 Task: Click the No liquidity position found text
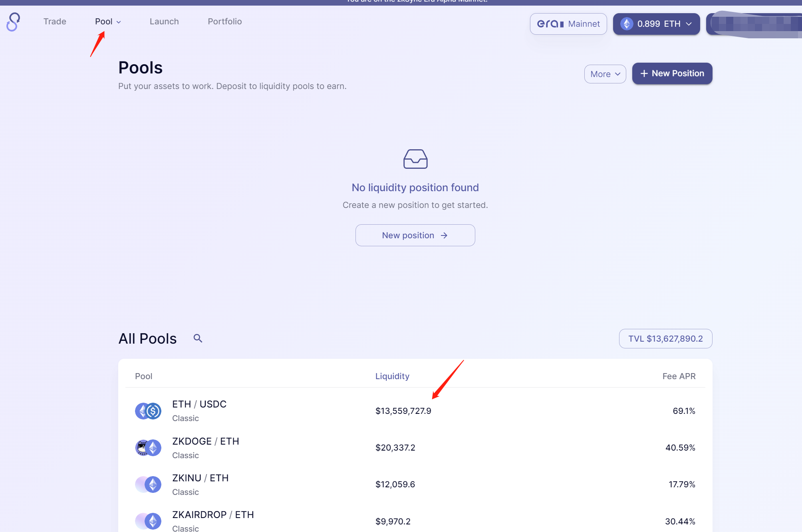click(x=415, y=188)
